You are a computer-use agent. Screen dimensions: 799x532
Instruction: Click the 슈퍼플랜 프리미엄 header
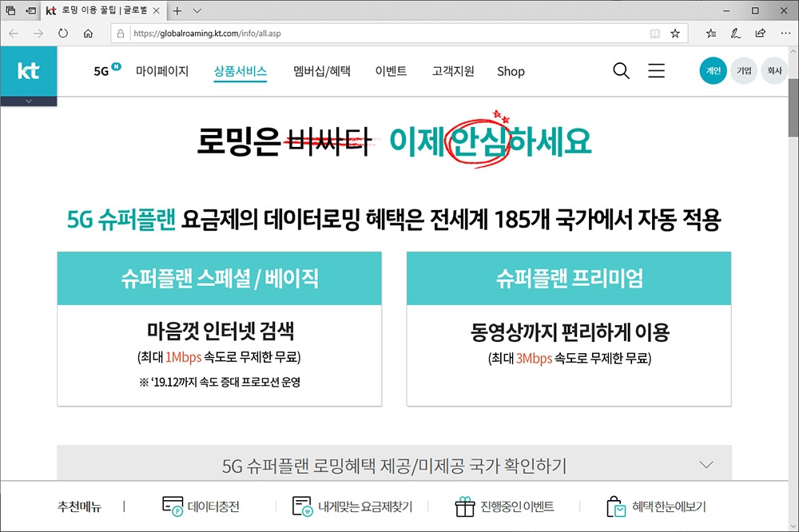point(569,278)
